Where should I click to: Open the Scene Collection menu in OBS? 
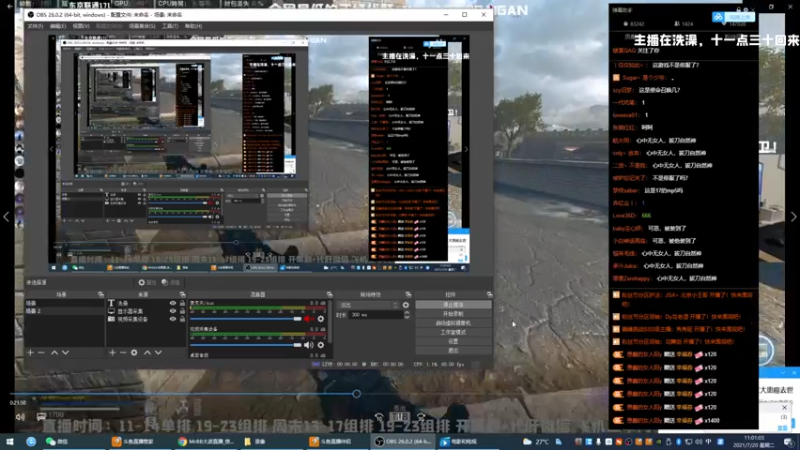coord(142,26)
